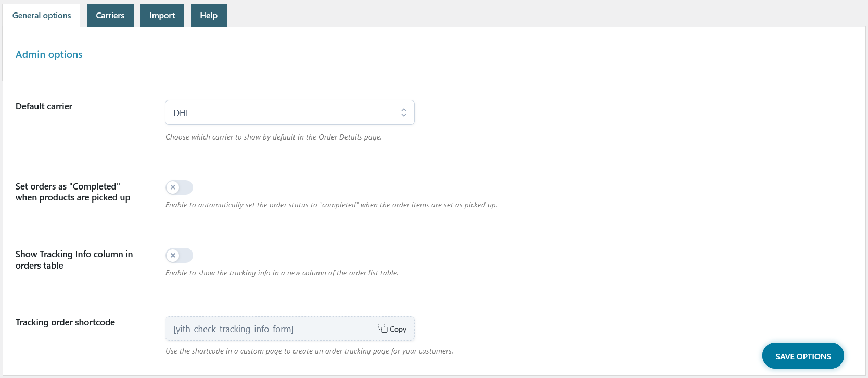Select the General options tab
868x378 pixels.
point(42,15)
